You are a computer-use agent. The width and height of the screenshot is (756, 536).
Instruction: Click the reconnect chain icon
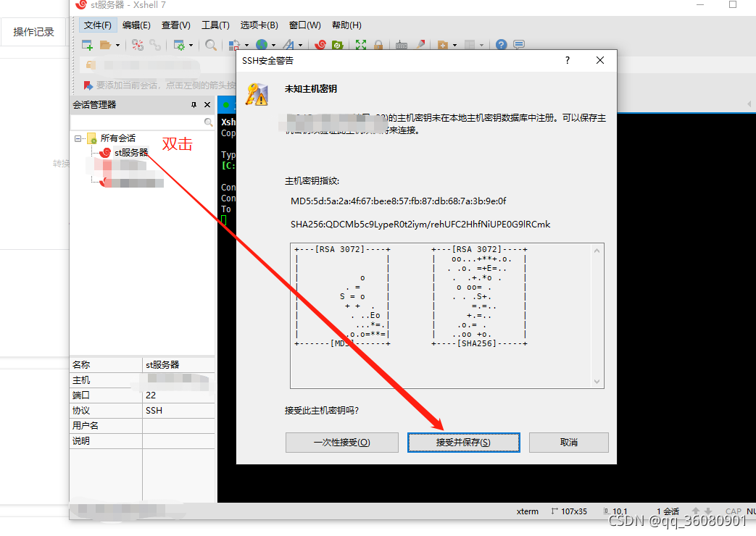(x=155, y=45)
